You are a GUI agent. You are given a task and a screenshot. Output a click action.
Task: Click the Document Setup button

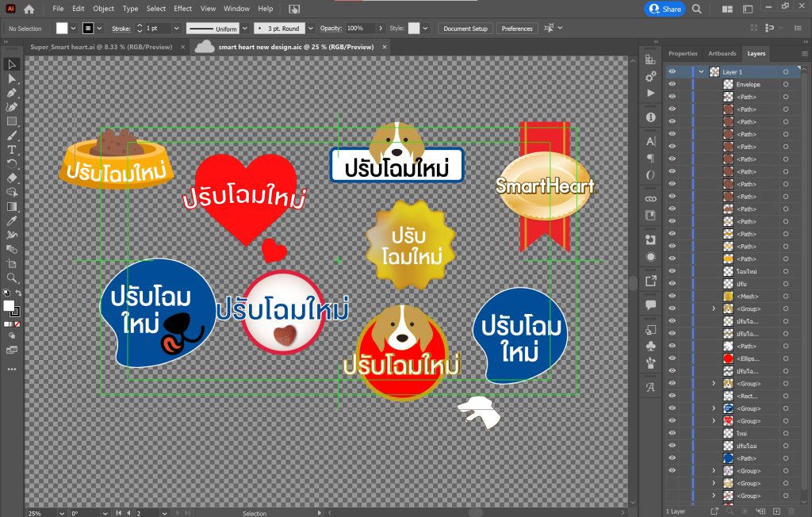coord(465,29)
